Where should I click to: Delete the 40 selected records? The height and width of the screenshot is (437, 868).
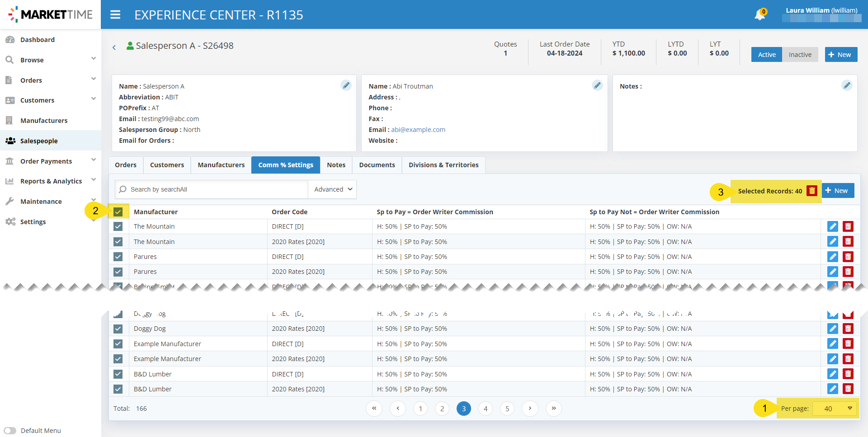812,191
